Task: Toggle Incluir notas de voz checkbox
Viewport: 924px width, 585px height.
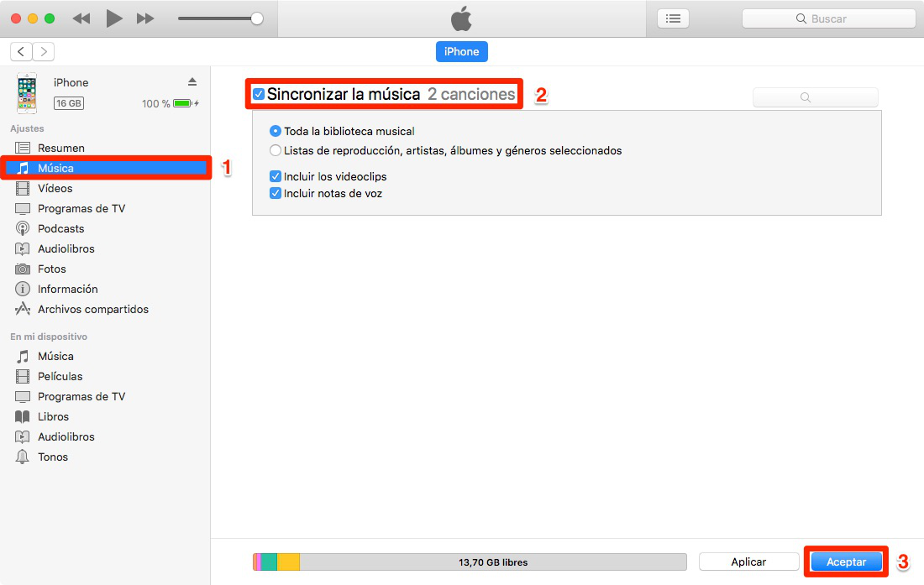Action: click(x=276, y=194)
